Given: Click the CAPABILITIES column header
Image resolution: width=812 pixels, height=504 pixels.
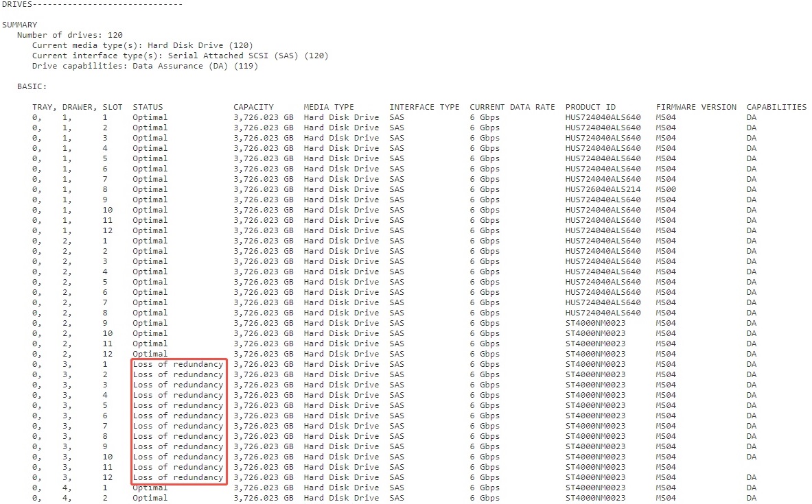Looking at the screenshot, I should (x=776, y=107).
